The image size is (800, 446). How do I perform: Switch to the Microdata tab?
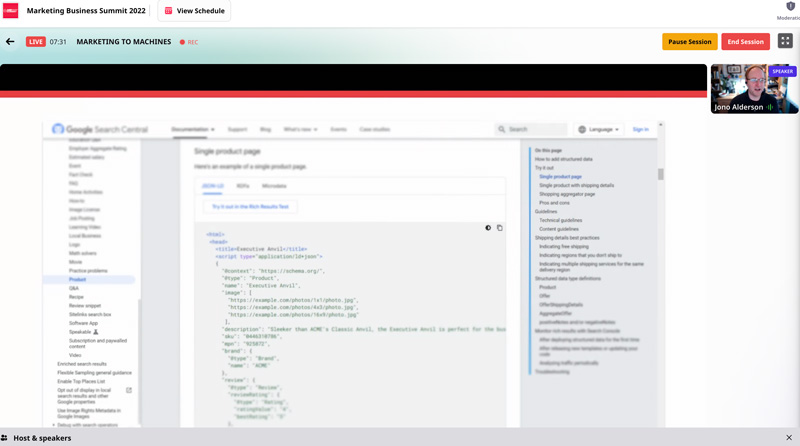click(x=274, y=186)
